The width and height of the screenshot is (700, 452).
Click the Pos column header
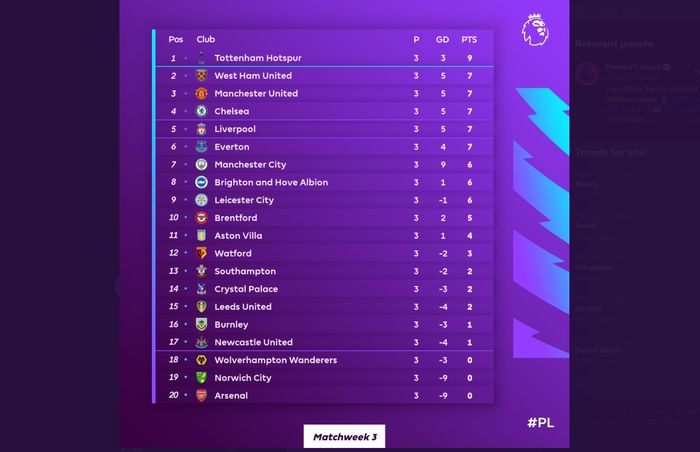(176, 39)
